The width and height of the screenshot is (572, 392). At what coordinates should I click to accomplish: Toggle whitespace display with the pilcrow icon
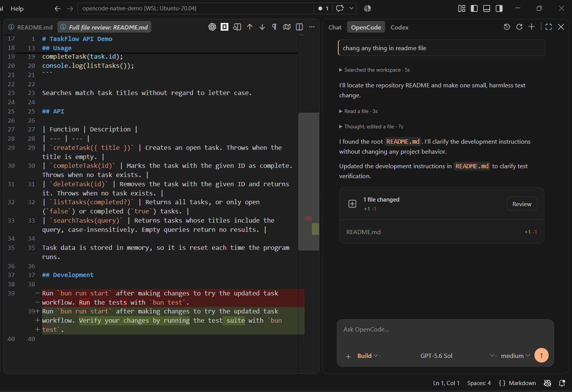(274, 27)
